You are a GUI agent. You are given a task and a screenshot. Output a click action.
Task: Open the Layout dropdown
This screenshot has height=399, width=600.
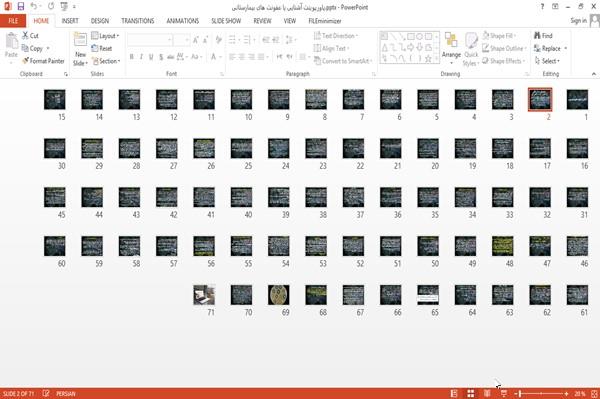tap(105, 36)
